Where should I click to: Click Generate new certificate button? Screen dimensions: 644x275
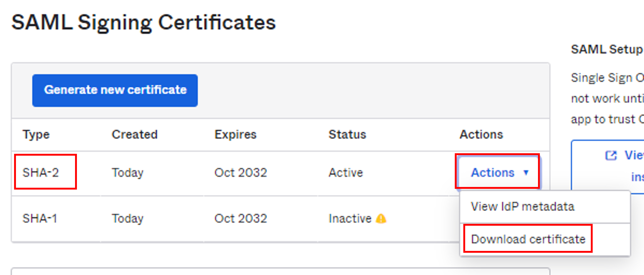pyautogui.click(x=115, y=90)
